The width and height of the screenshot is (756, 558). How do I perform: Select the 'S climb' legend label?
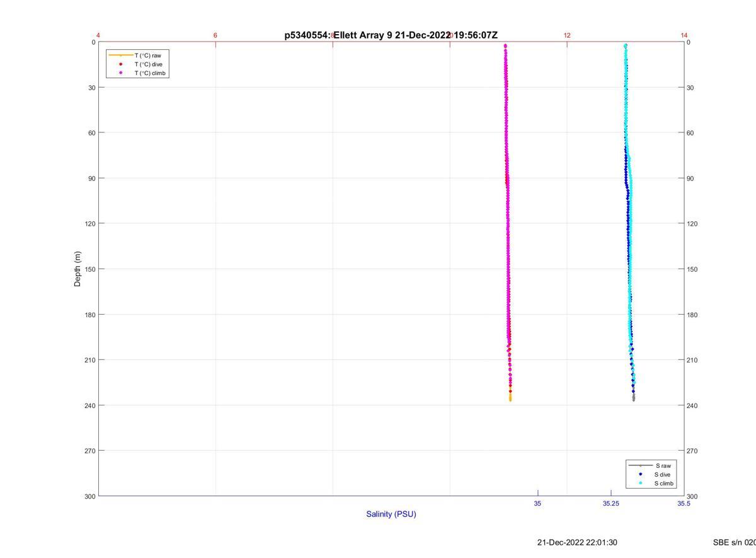[664, 483]
